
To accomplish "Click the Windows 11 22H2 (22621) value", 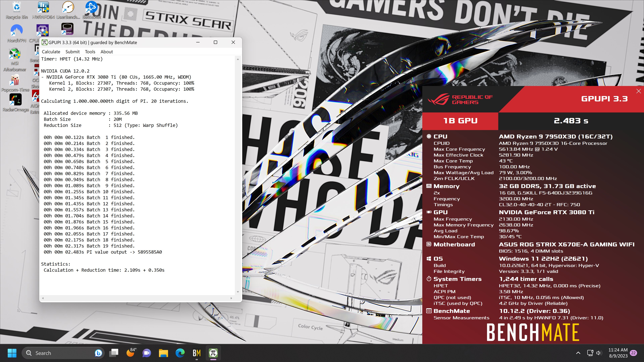I will 543,259.
